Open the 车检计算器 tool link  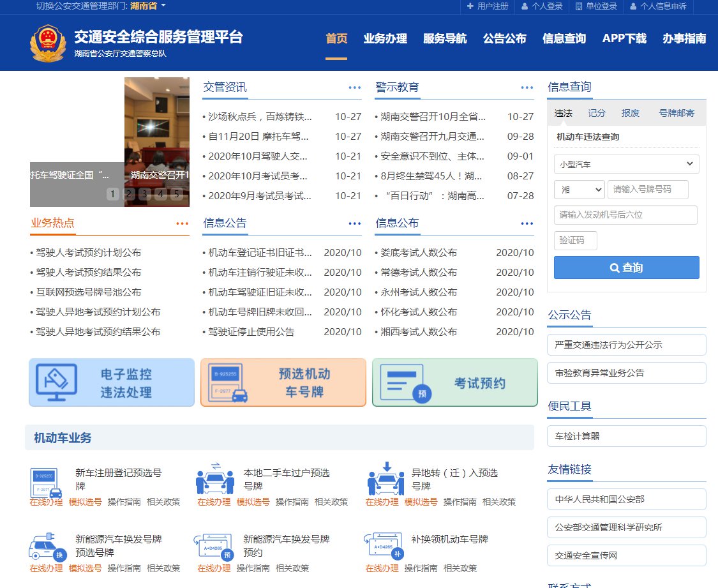[x=626, y=436]
